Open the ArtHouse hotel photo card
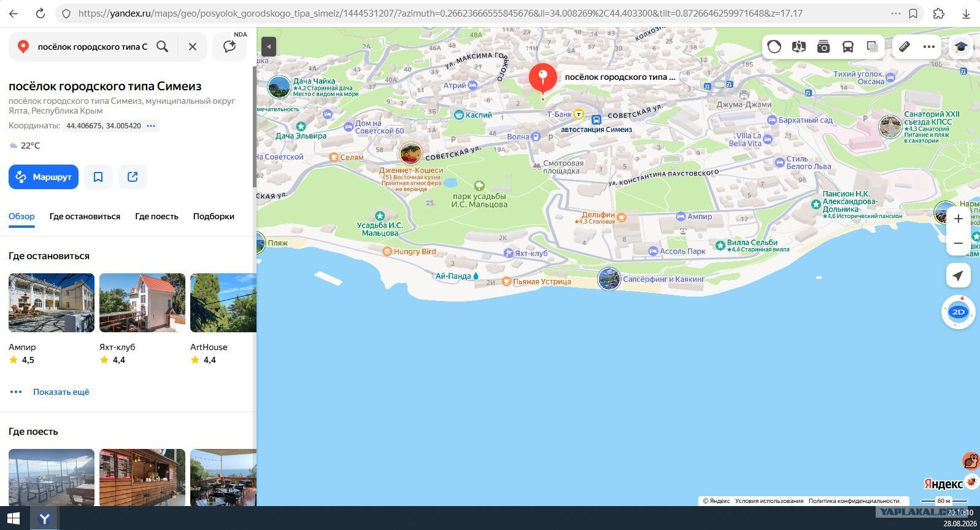 (x=223, y=303)
